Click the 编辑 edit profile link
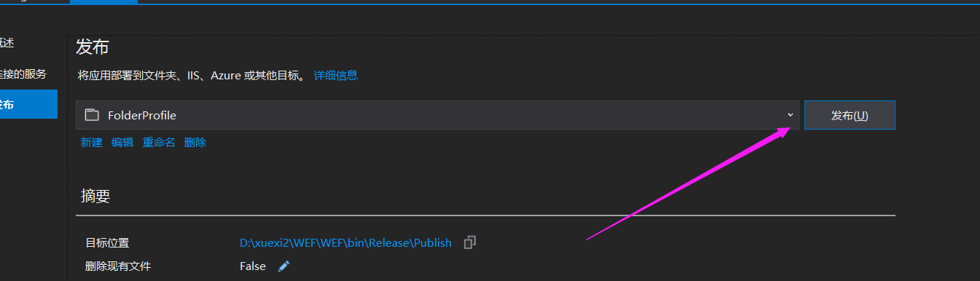980x281 pixels. coord(122,143)
